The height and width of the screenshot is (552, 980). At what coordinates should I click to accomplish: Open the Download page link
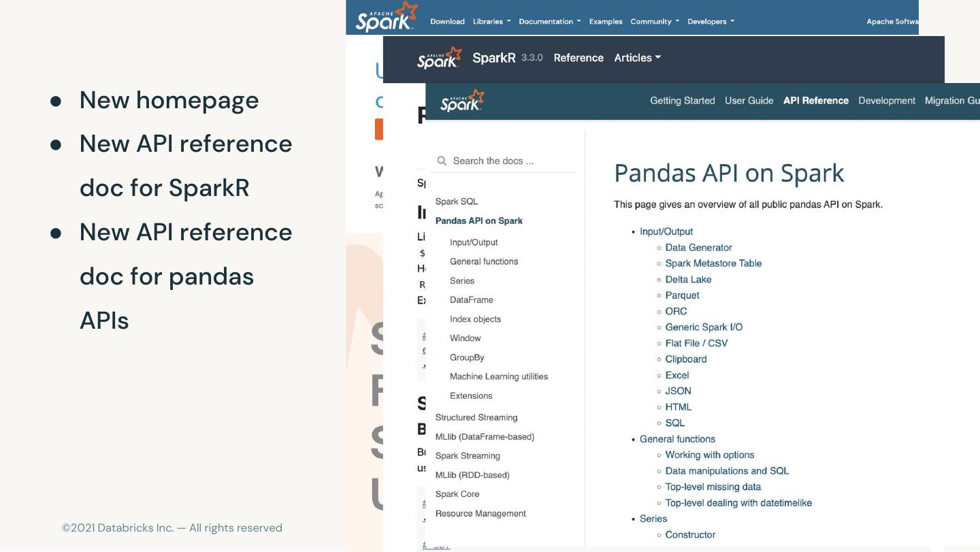click(x=447, y=21)
